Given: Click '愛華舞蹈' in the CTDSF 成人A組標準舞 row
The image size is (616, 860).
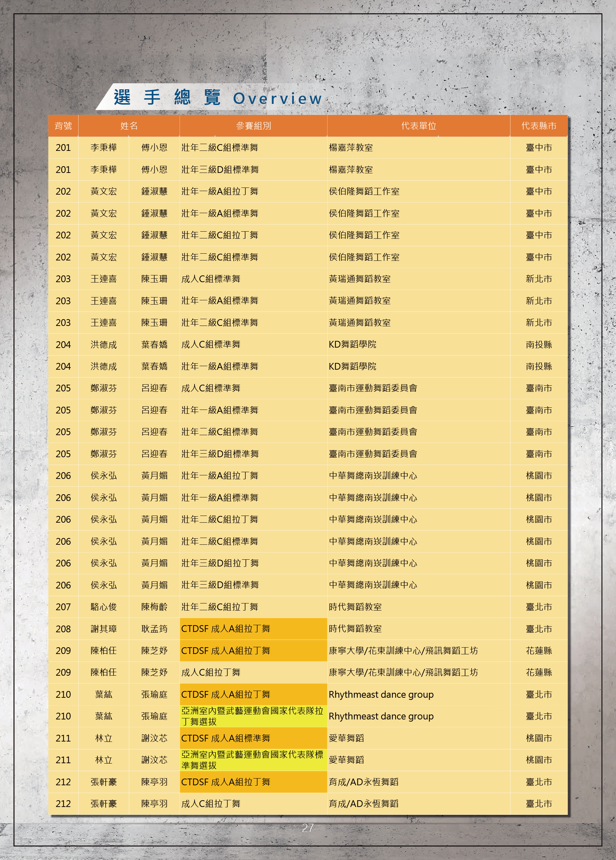Looking at the screenshot, I should (x=346, y=738).
